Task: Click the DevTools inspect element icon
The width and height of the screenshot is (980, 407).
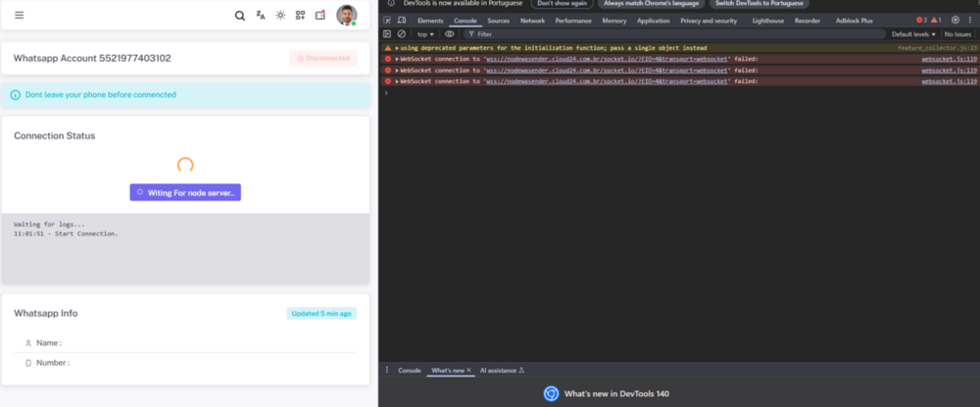Action: click(x=387, y=21)
